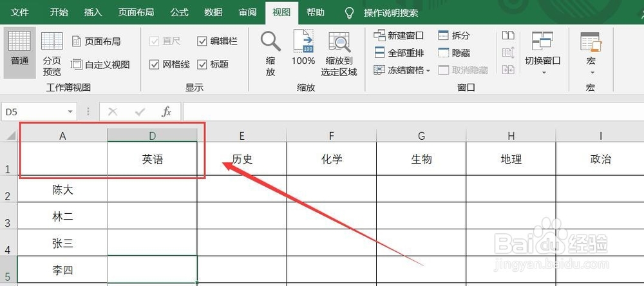Select Page Layout view (页面布局) button
This screenshot has width=644, height=286.
[97, 41]
